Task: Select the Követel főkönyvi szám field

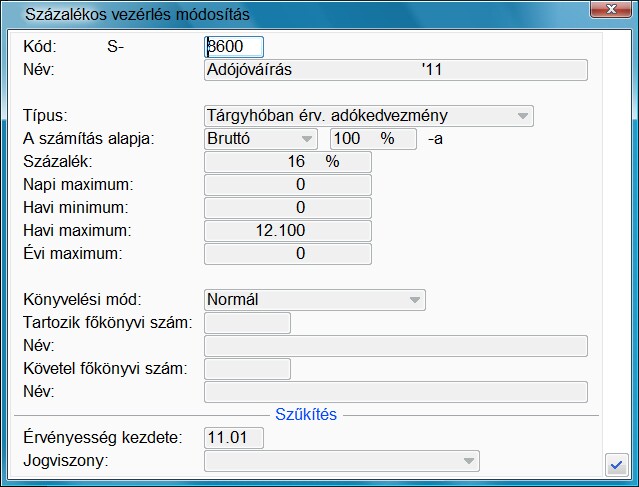Action: 247,369
